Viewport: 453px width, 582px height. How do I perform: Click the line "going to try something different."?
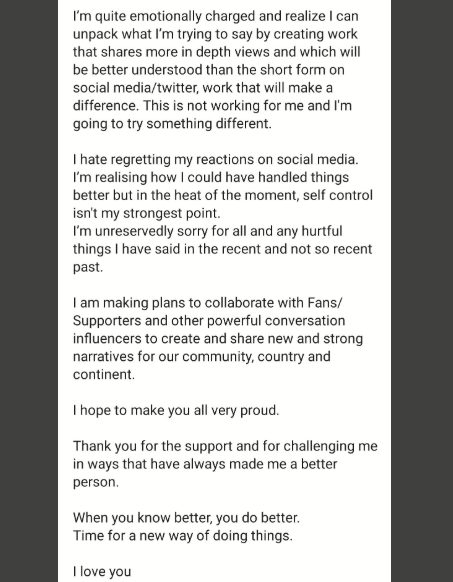coord(172,124)
